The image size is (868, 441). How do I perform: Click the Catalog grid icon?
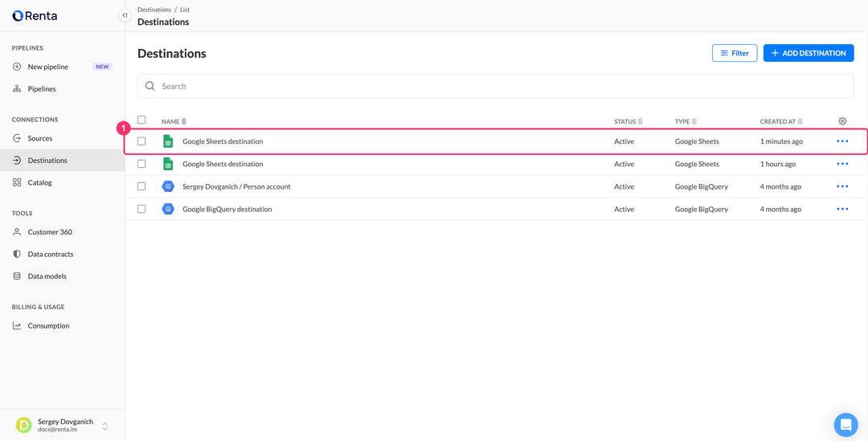[17, 182]
